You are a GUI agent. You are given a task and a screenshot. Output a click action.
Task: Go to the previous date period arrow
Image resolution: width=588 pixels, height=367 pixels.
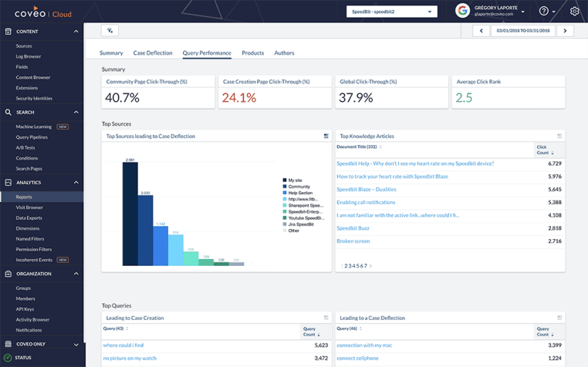[x=481, y=31]
